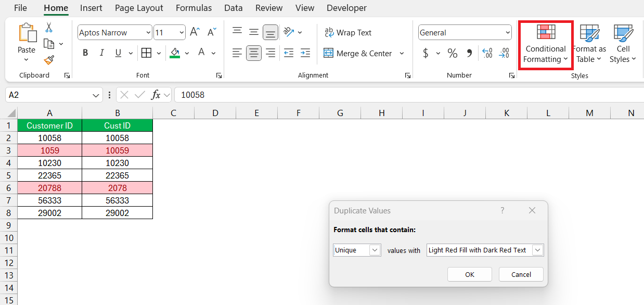Click the Copy icon
The image size is (644, 305).
(49, 44)
